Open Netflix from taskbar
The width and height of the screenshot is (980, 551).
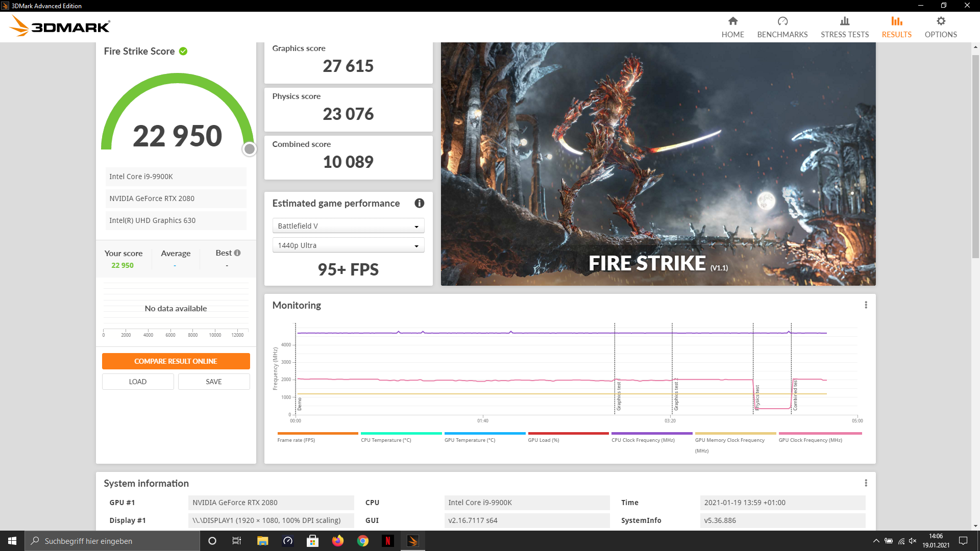(387, 541)
